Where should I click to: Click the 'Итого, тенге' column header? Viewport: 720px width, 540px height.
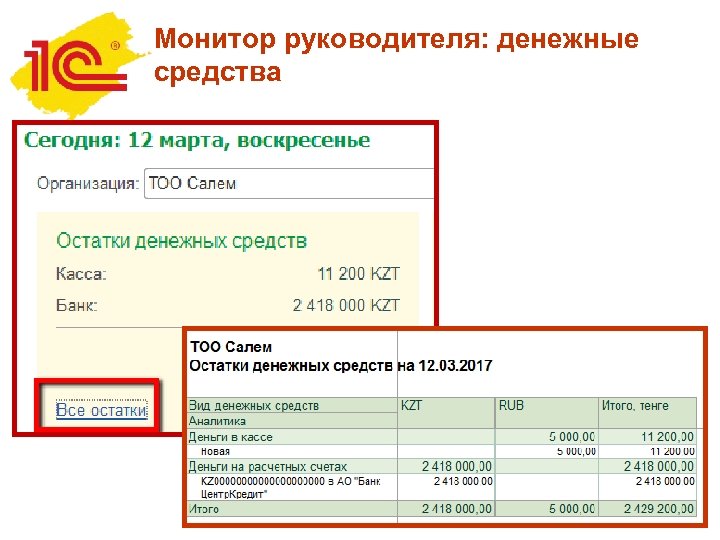click(x=647, y=413)
